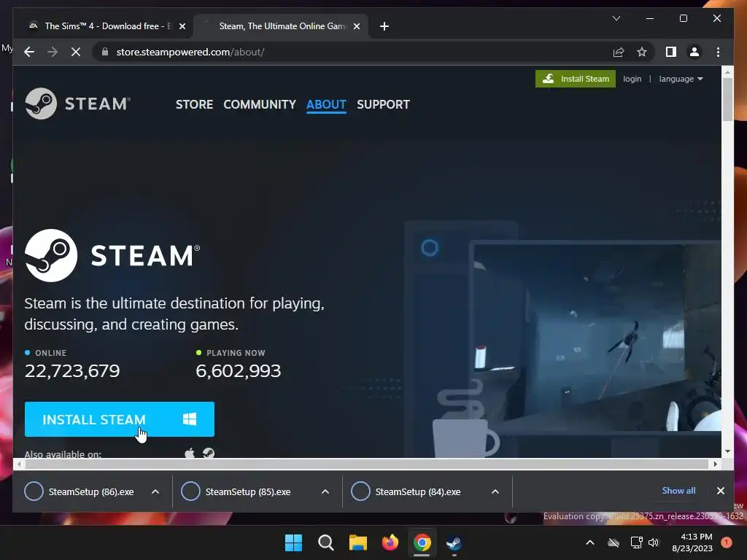Image resolution: width=747 pixels, height=560 pixels.
Task: Open the STORE menu
Action: coord(194,104)
